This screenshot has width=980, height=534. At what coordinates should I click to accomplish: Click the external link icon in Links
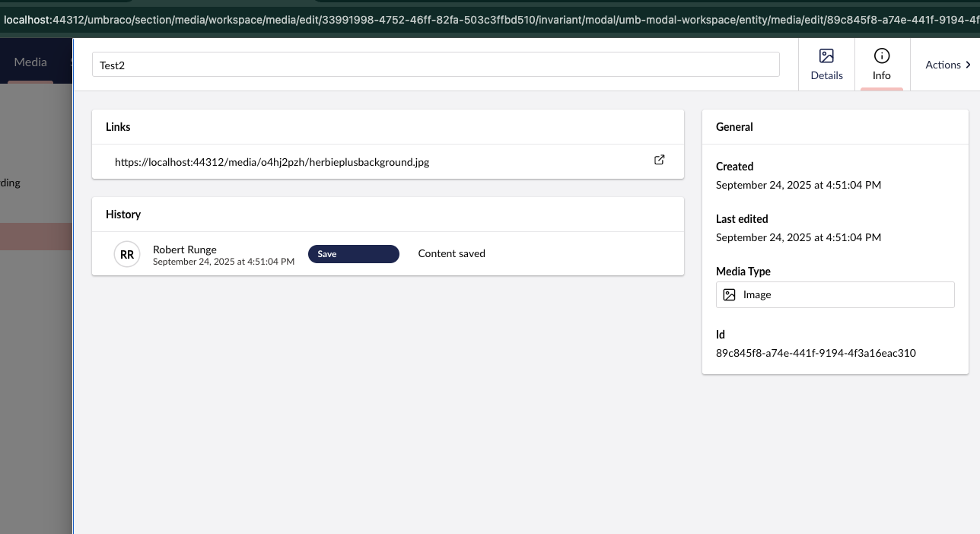pyautogui.click(x=660, y=161)
